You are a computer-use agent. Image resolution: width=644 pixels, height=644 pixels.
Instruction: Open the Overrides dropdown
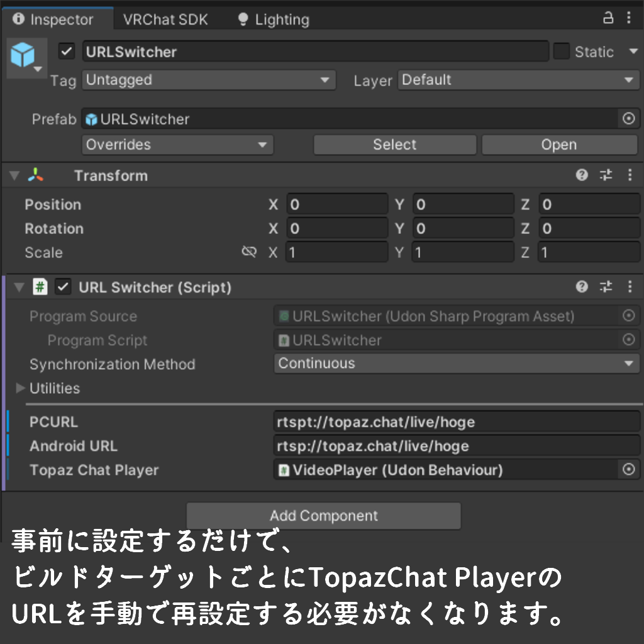[177, 145]
